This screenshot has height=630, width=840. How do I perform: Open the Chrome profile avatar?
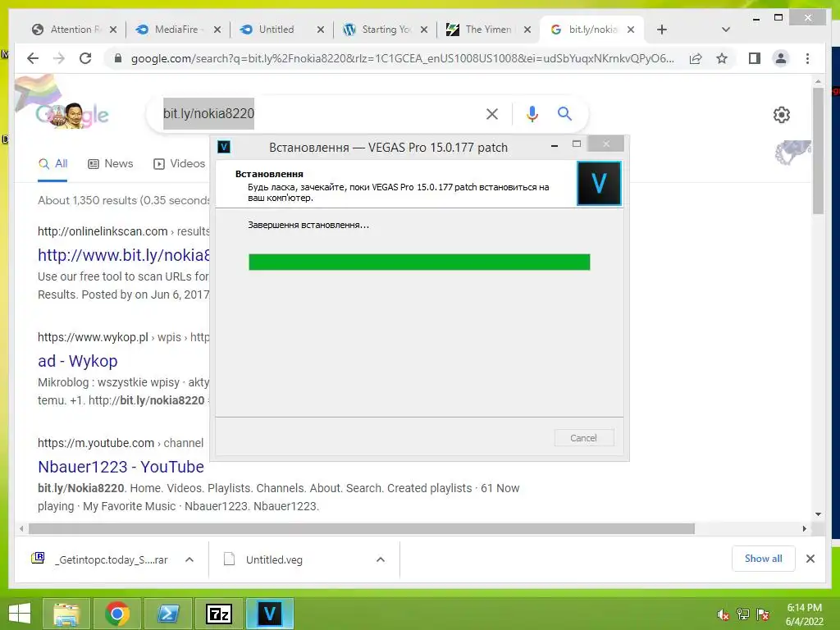point(781,58)
